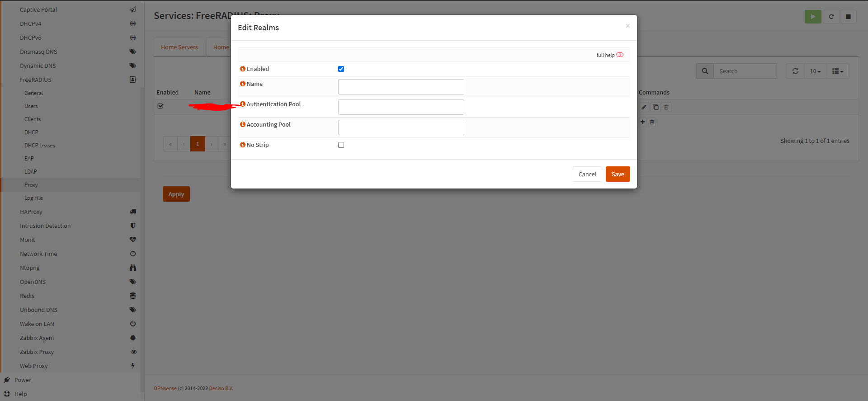Click the Accounting Pool input field

point(401,127)
